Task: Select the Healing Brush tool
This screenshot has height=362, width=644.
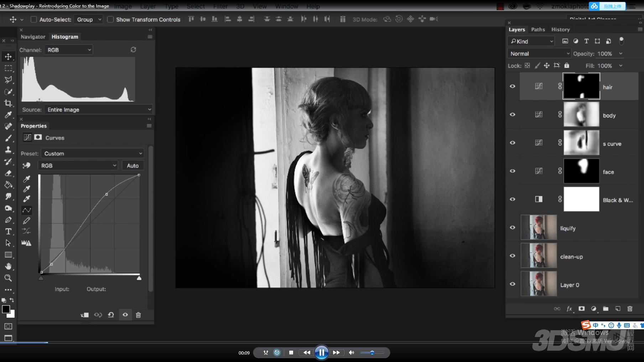Action: coord(8,126)
